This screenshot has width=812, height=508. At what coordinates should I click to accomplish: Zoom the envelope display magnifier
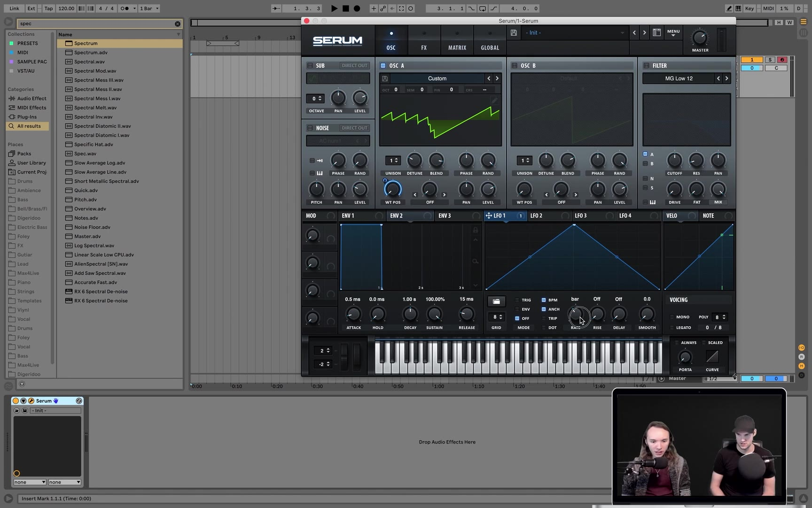(476, 261)
